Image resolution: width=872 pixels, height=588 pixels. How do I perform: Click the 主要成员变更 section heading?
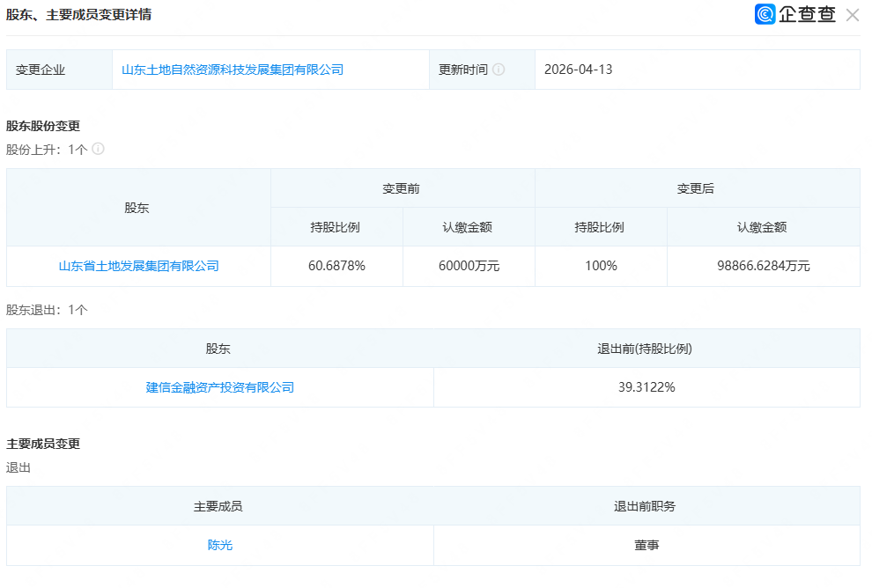tap(43, 444)
